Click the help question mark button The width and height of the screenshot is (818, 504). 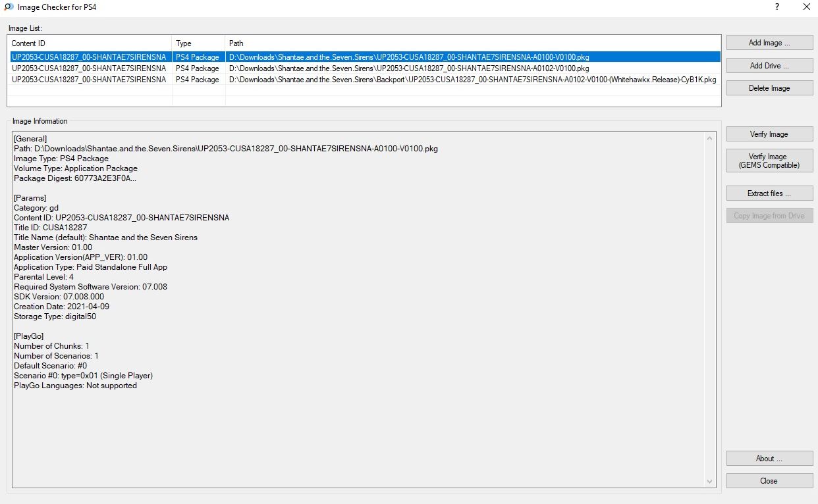coord(777,7)
